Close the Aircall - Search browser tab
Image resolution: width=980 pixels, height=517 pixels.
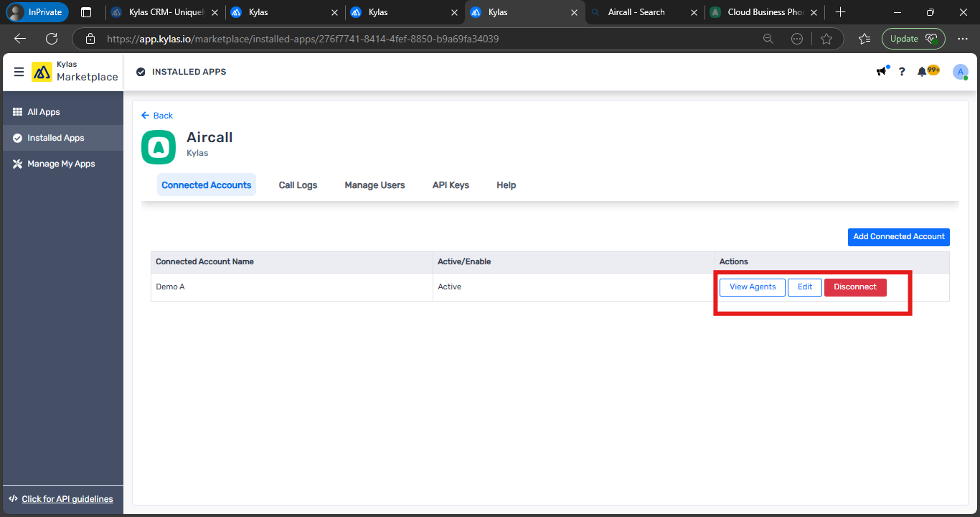pyautogui.click(x=693, y=12)
